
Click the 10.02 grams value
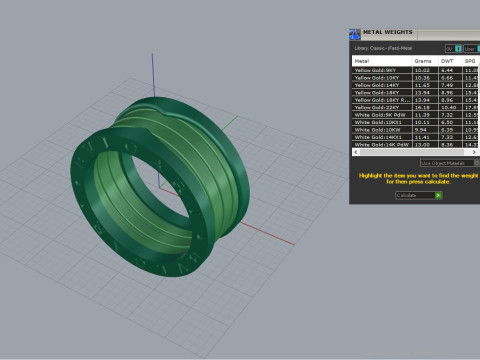click(x=422, y=70)
